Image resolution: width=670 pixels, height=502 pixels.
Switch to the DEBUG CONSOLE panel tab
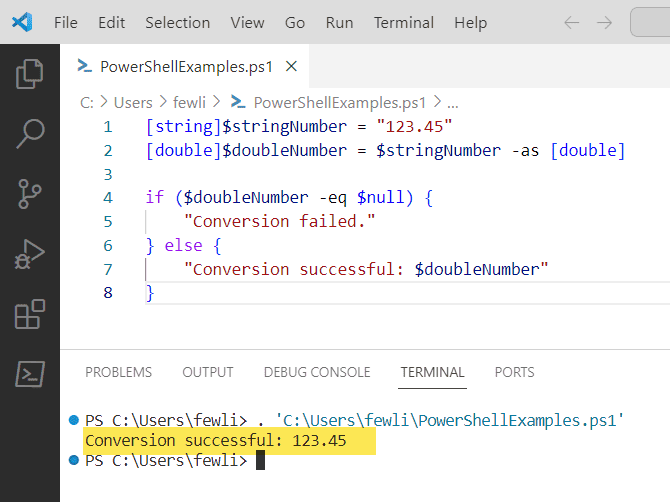coord(317,372)
